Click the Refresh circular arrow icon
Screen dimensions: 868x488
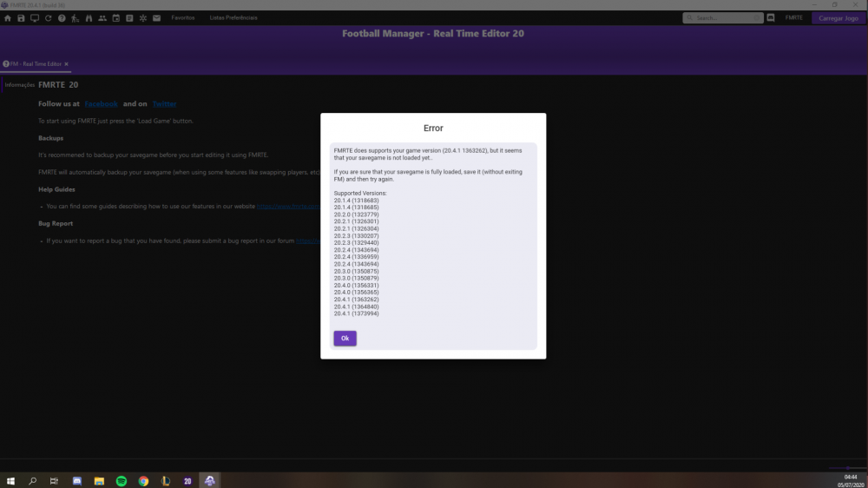(48, 18)
